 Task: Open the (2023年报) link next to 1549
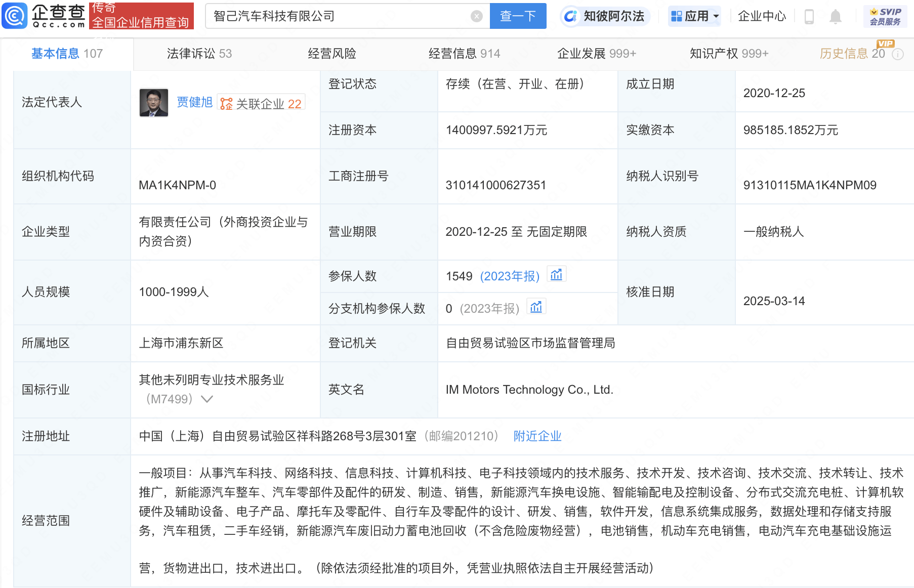510,276
